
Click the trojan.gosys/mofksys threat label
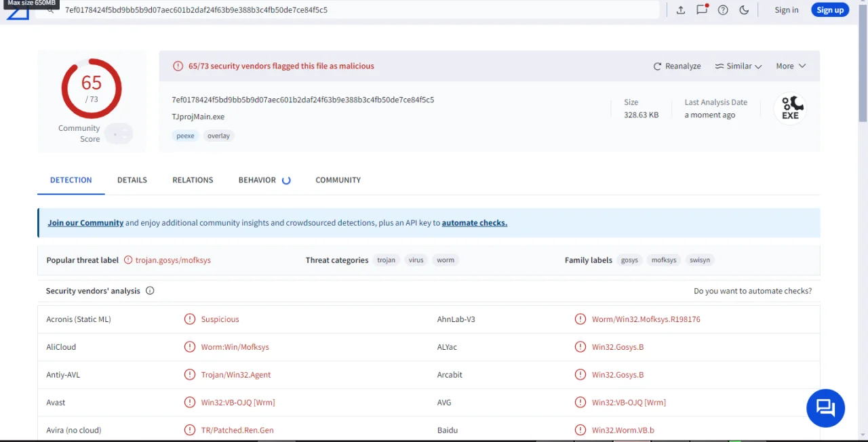tap(173, 260)
